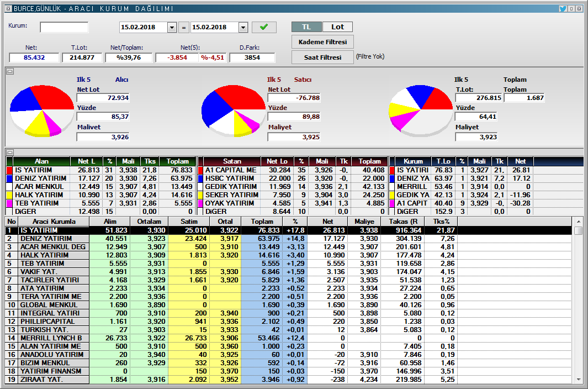Click yellow swatch beside SEKER YATIRIM seller row

(200, 195)
